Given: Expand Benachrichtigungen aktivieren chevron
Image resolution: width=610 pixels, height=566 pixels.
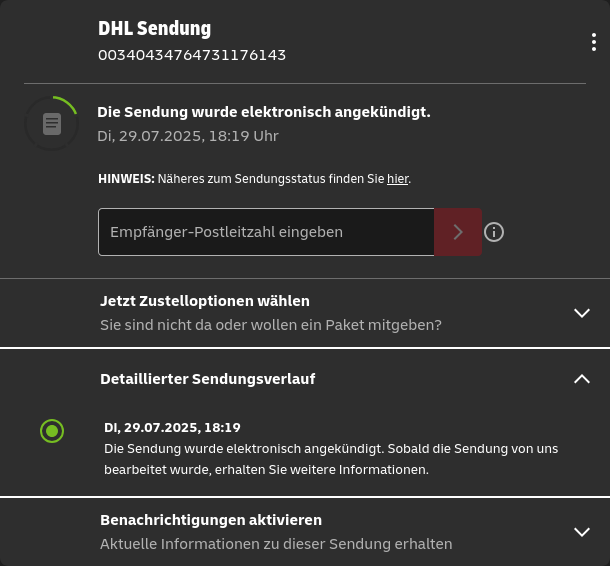Looking at the screenshot, I should coord(582,532).
